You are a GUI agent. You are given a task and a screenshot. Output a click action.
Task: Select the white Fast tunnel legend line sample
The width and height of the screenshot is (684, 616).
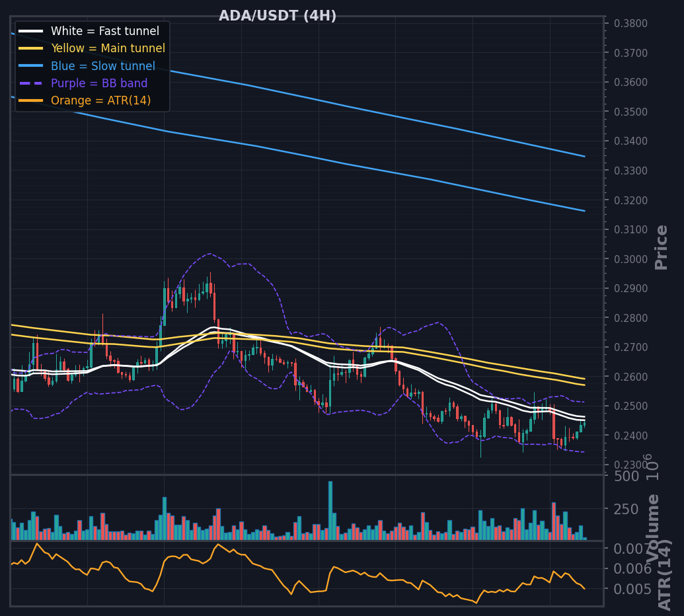click(x=31, y=31)
